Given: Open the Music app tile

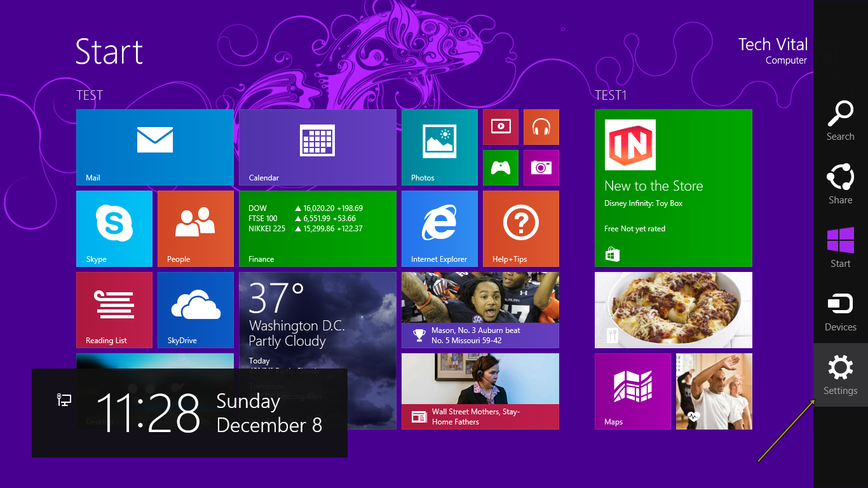Looking at the screenshot, I should (541, 127).
